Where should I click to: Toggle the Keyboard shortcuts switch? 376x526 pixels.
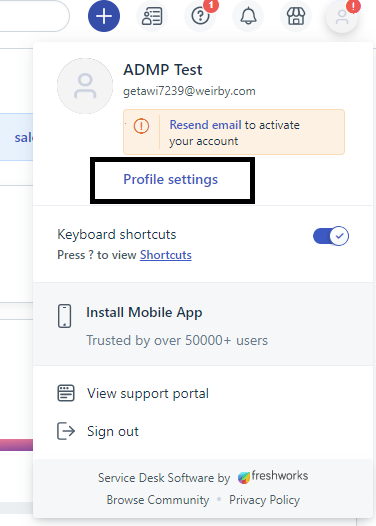pos(331,236)
